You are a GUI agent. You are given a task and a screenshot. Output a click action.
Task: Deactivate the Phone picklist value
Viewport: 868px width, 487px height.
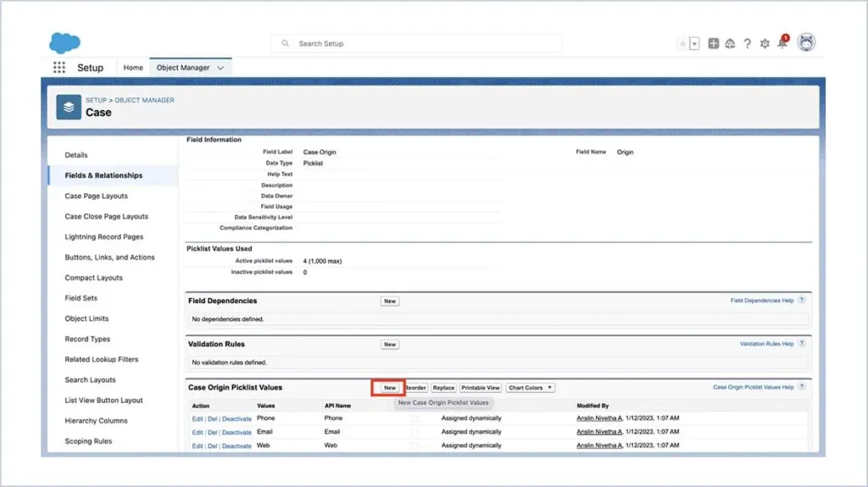point(236,419)
